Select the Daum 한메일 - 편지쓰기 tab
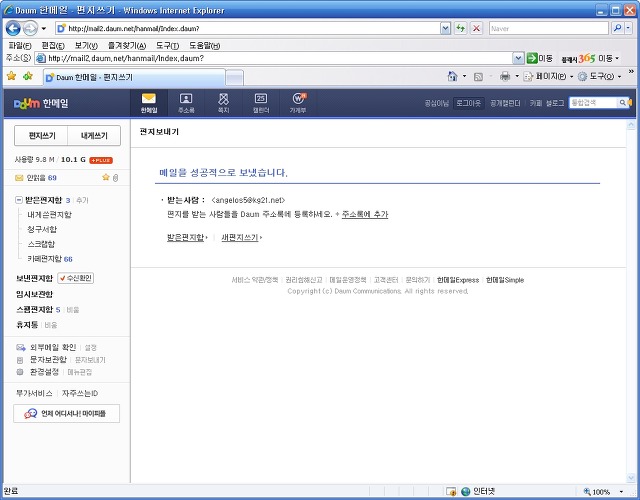 (134, 77)
